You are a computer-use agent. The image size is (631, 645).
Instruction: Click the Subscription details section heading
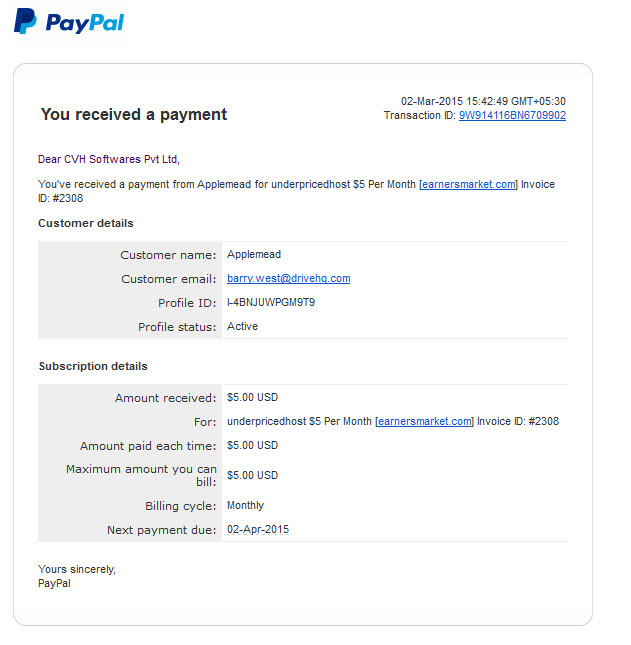tap(93, 366)
